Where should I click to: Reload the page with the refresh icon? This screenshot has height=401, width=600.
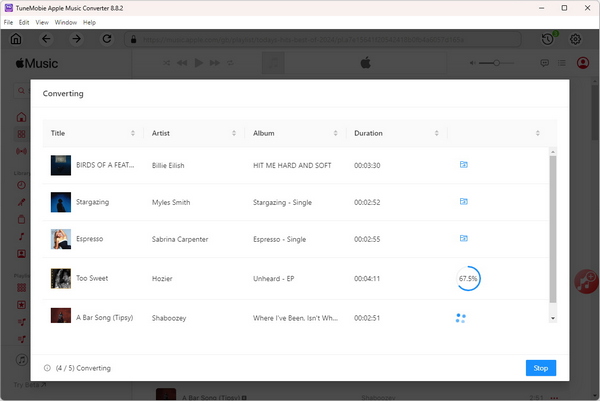click(x=107, y=39)
